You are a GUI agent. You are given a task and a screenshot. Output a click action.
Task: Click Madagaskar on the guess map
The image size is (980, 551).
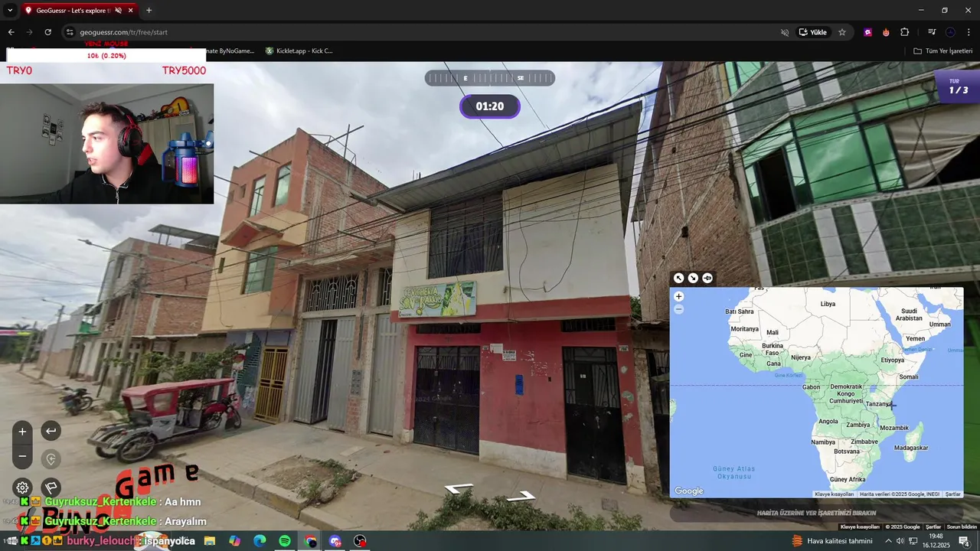pos(911,448)
